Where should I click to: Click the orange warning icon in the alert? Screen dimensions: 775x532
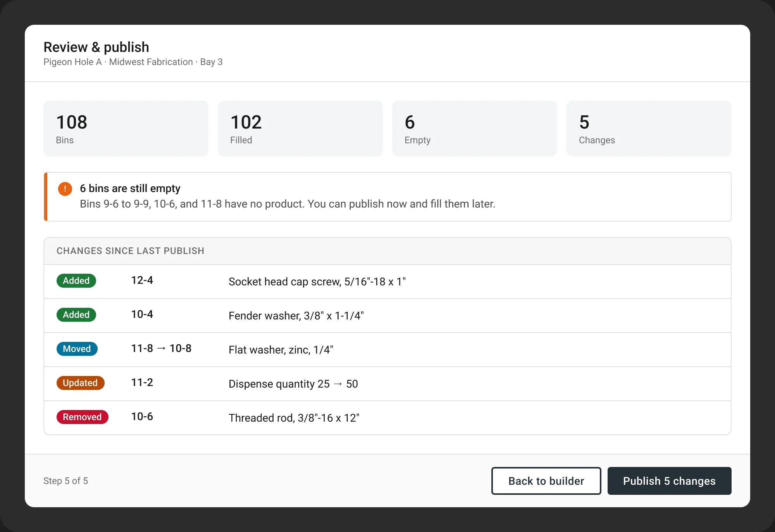click(65, 189)
